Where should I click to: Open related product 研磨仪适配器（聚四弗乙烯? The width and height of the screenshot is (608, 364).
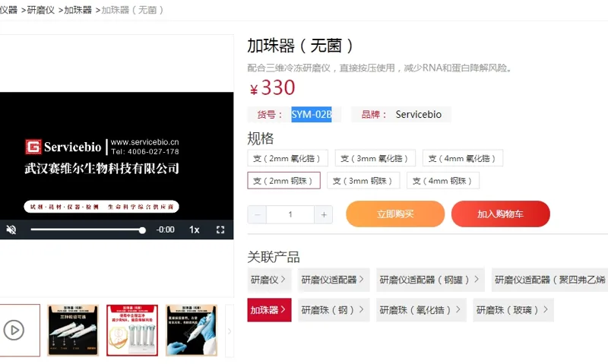(549, 280)
